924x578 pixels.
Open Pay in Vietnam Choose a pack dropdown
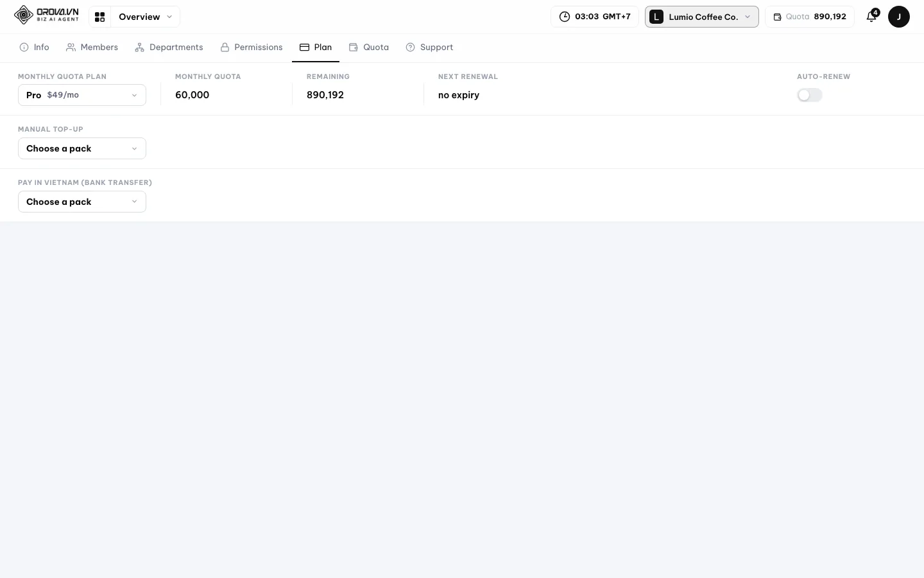[82, 202]
